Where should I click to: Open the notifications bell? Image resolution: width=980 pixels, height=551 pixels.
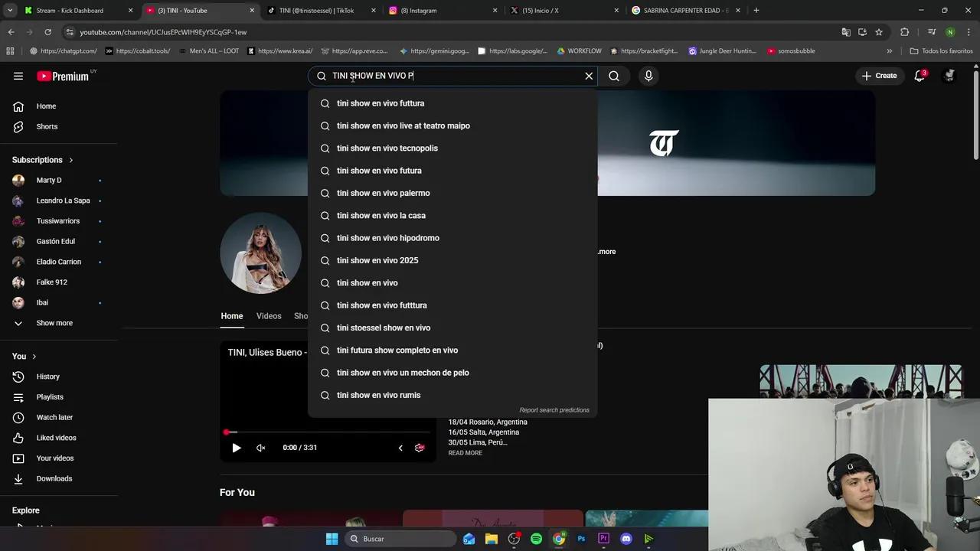pyautogui.click(x=920, y=76)
